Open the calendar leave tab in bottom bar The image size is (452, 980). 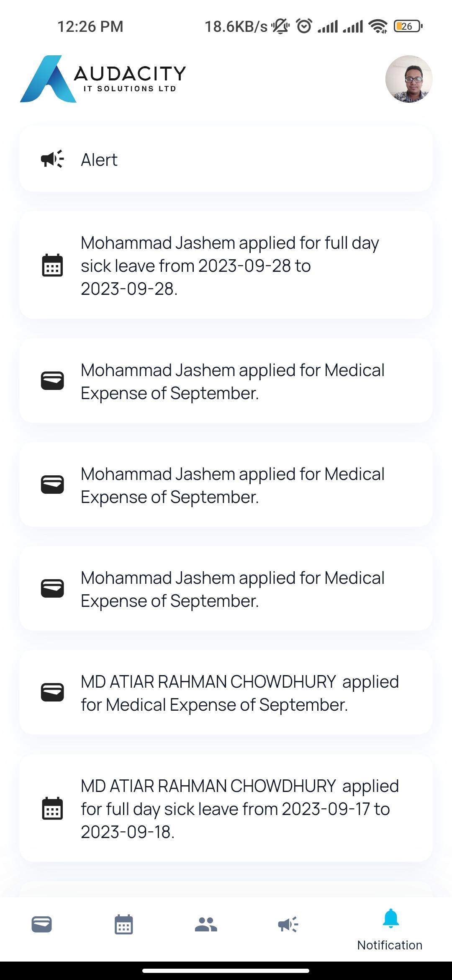[x=123, y=924]
